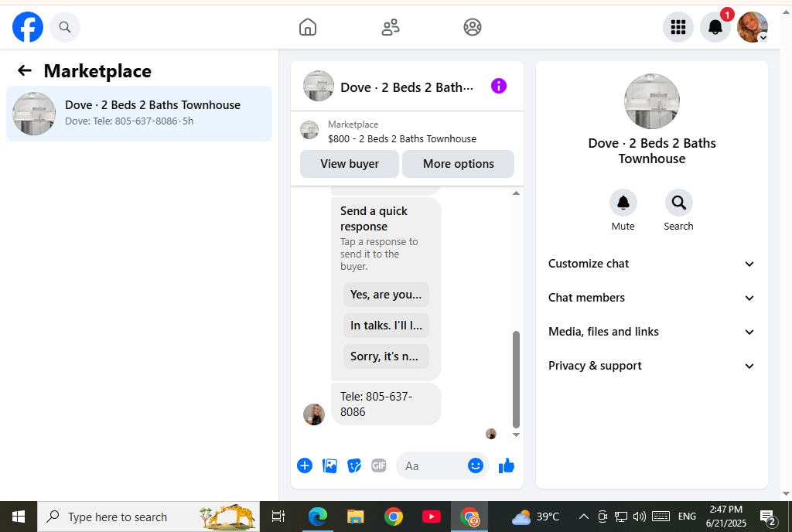Click sender avatar beside Tele message

[x=314, y=414]
